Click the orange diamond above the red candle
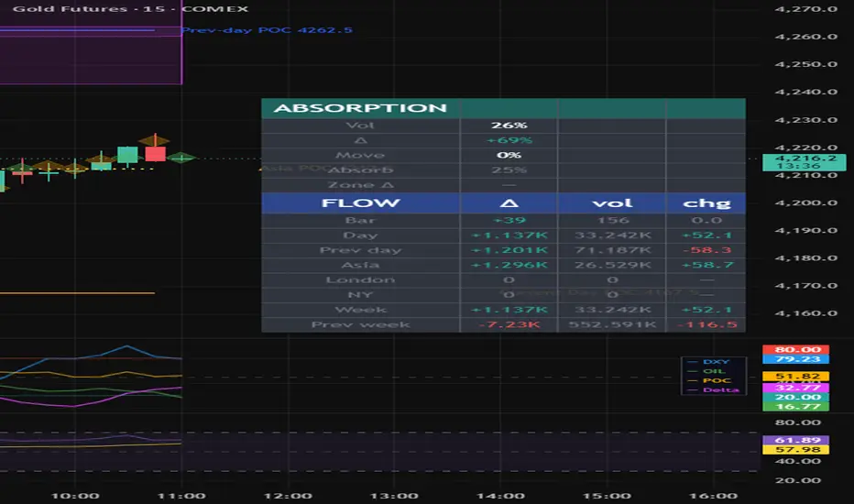The width and height of the screenshot is (854, 504). [x=155, y=140]
